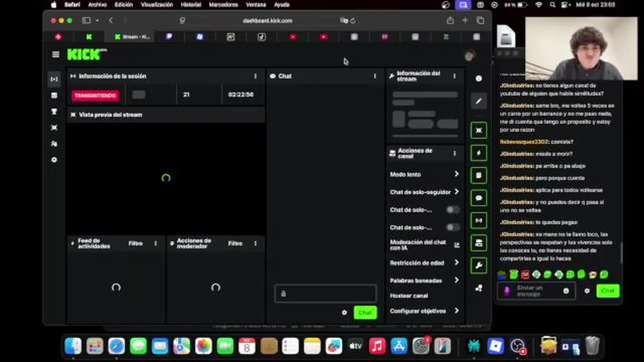Send message with Chat button in popout chat
Image resolution: width=644 pixels, height=362 pixels.
click(x=608, y=291)
